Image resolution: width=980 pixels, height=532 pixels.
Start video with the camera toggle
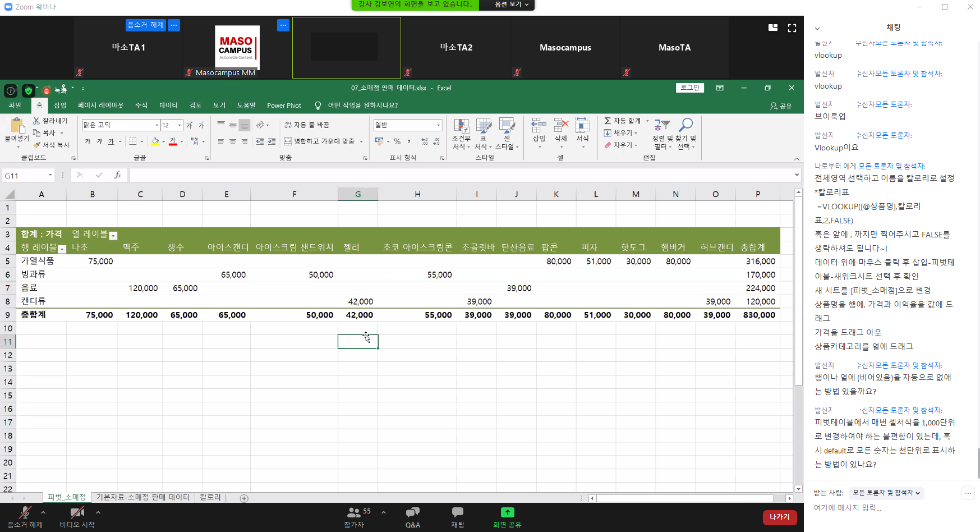77,512
